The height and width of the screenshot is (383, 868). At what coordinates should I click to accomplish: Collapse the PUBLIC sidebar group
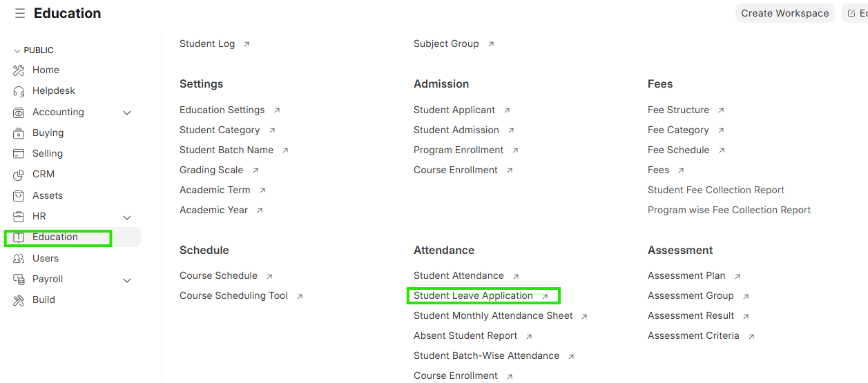coord(17,51)
